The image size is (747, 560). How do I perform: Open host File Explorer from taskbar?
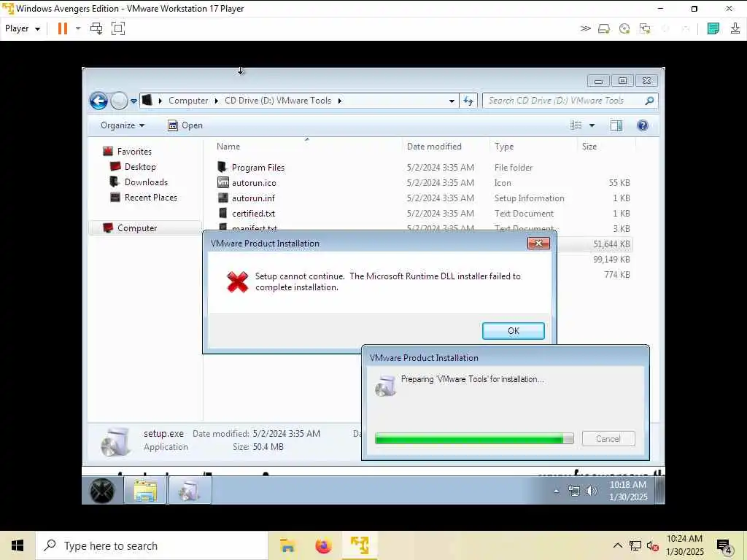[287, 545]
